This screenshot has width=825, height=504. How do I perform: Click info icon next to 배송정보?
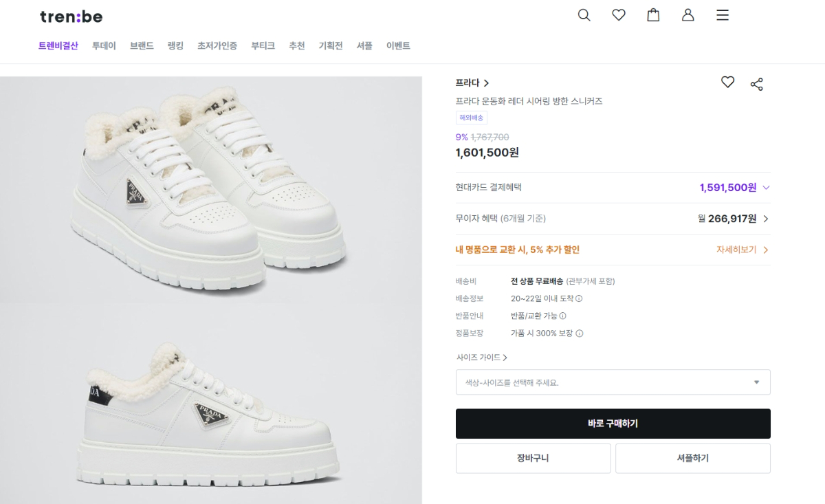pos(579,298)
